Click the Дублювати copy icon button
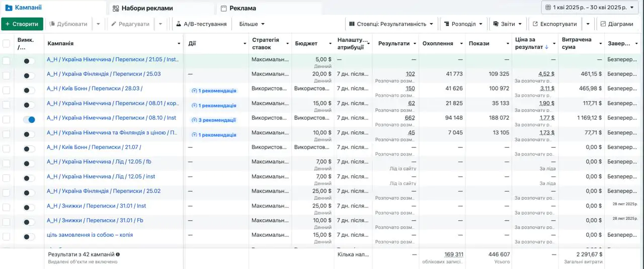This screenshot has width=644, height=269. (68, 24)
